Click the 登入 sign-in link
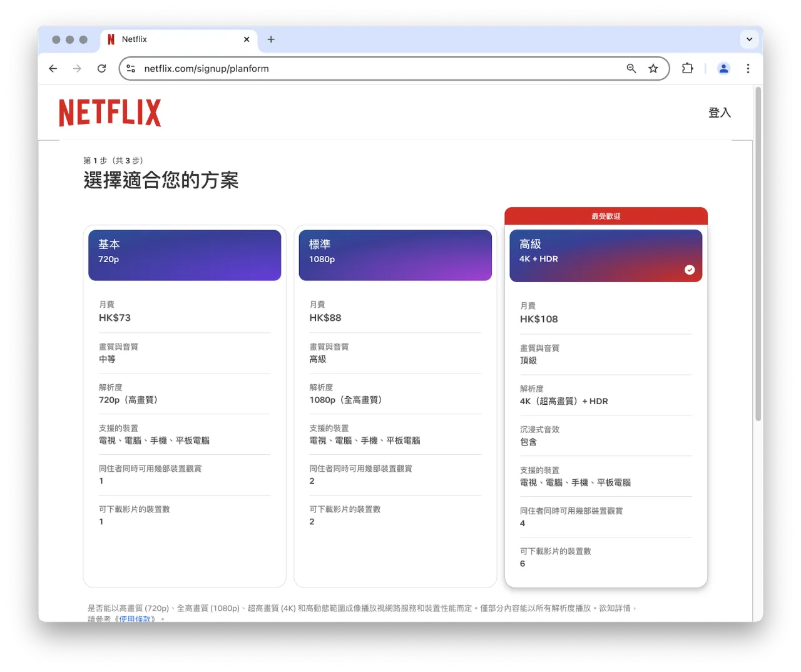Screen dimensions: 801x672 719,113
